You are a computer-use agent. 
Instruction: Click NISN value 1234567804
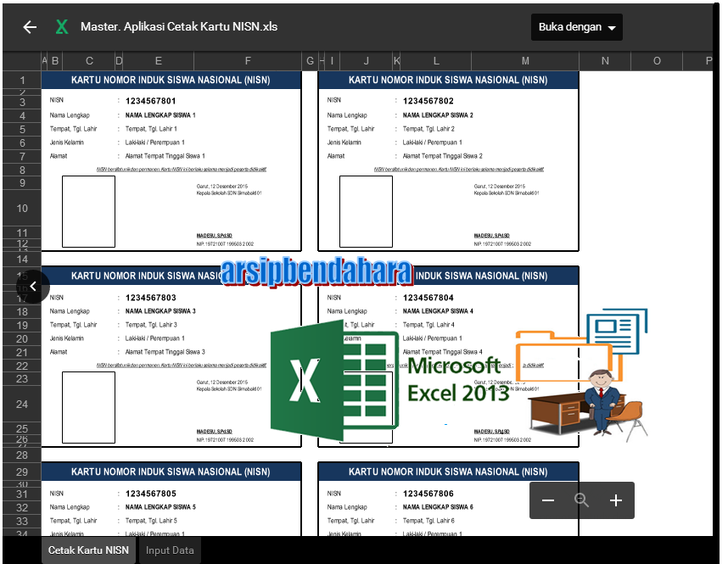click(x=428, y=298)
